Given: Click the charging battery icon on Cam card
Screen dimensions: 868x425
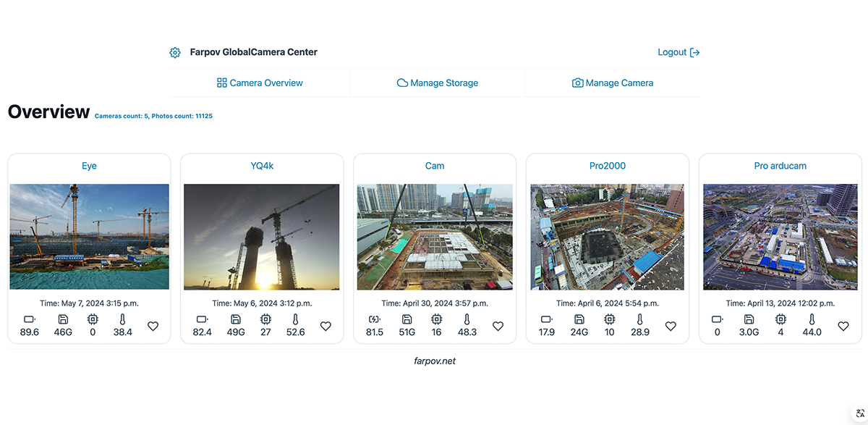Looking at the screenshot, I should pos(374,319).
